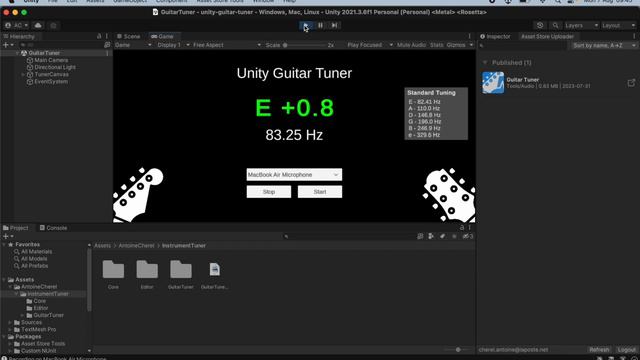
Task: Select All Models in Favorites
Action: pos(31,259)
